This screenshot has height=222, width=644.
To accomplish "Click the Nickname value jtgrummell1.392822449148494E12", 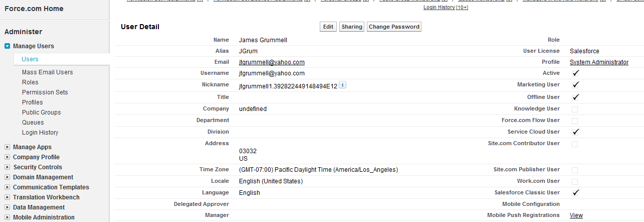I will coord(288,85).
